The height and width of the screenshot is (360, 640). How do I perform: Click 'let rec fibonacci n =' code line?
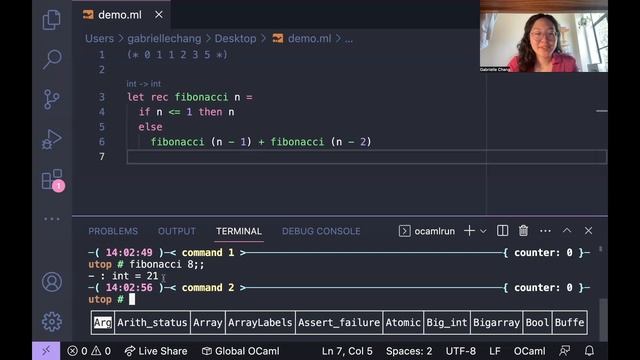[x=190, y=97]
